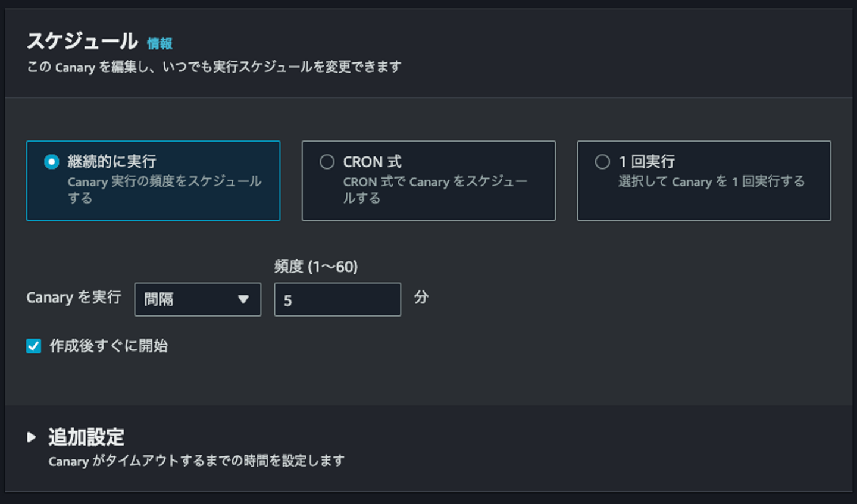Click the 作成後すぐに開始 label text
The image size is (857, 504).
[x=109, y=346]
